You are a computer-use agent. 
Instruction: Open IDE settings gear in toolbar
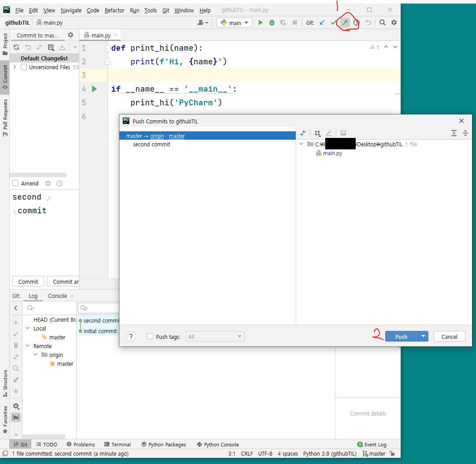click(394, 22)
